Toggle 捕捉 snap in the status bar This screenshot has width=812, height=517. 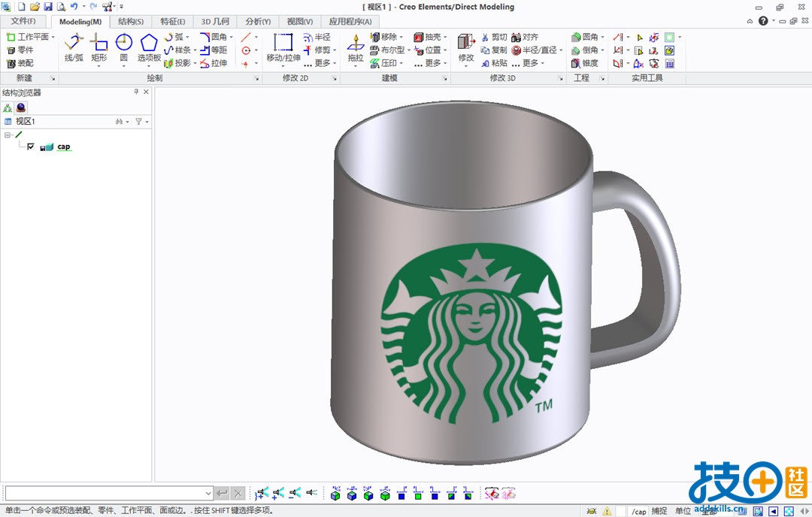coord(659,511)
